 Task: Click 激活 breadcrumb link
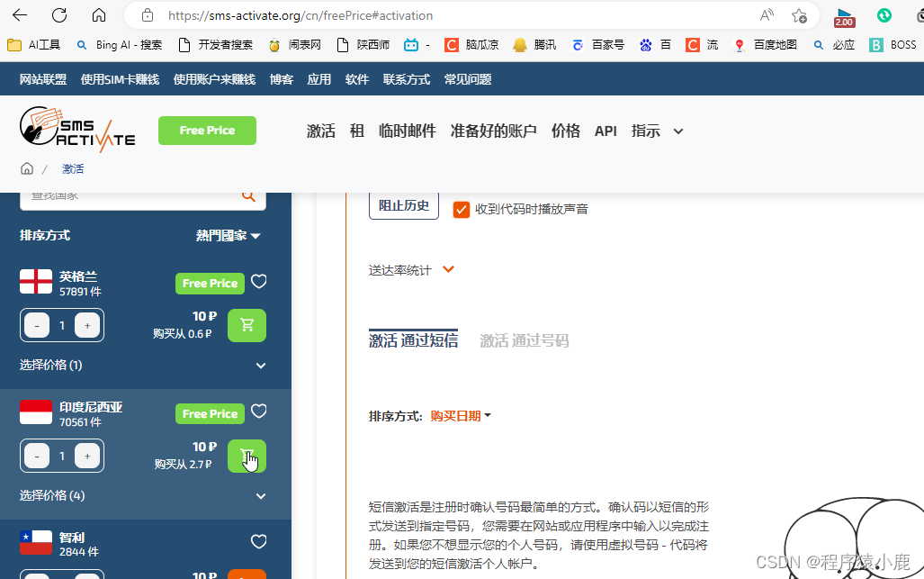tap(73, 168)
